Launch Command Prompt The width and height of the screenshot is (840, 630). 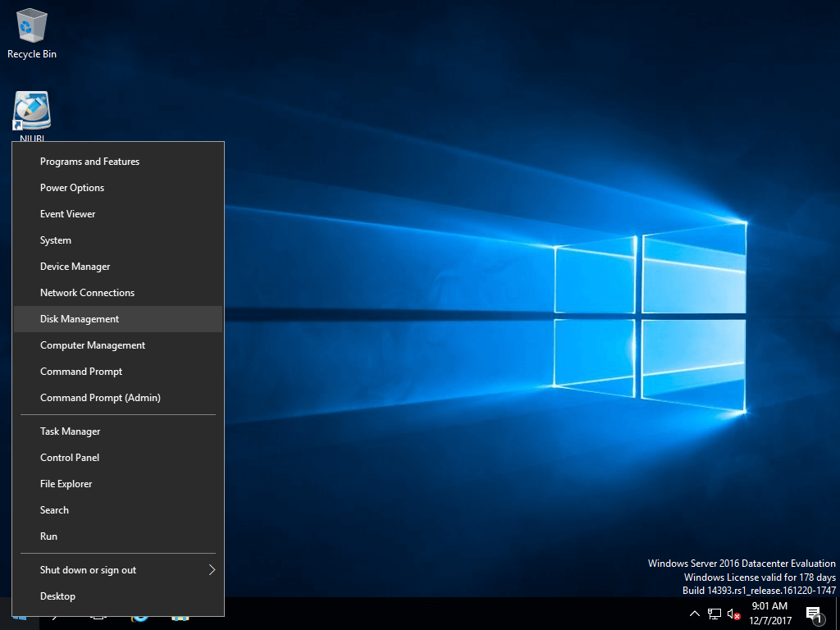(118, 372)
